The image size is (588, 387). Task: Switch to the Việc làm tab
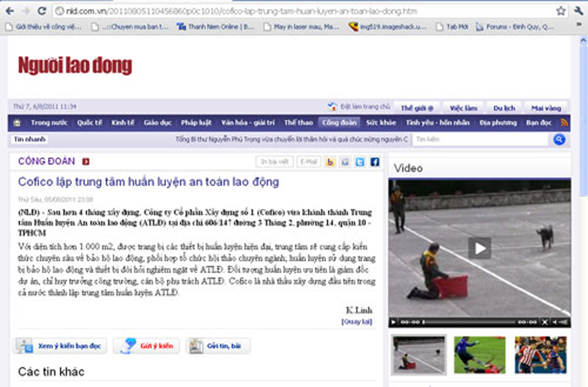(464, 107)
